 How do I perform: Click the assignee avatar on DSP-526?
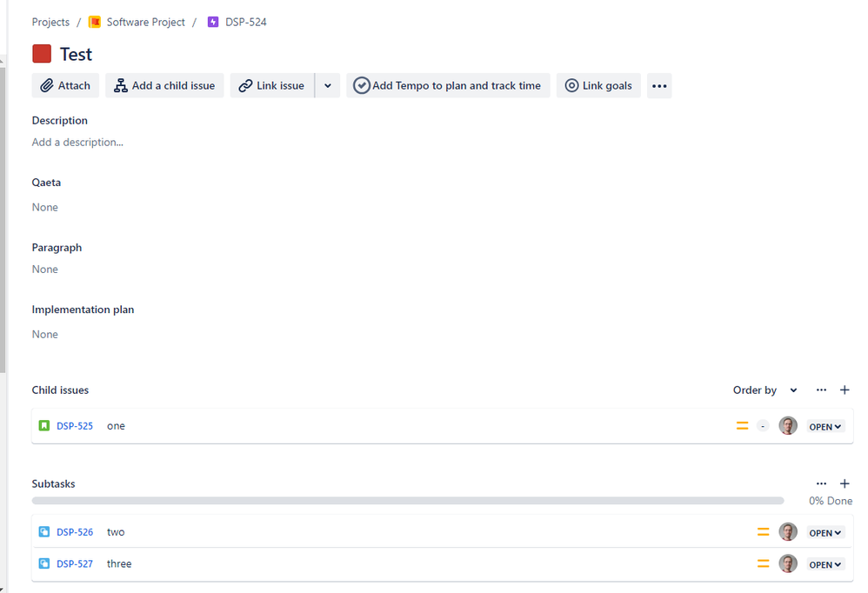[x=788, y=531]
